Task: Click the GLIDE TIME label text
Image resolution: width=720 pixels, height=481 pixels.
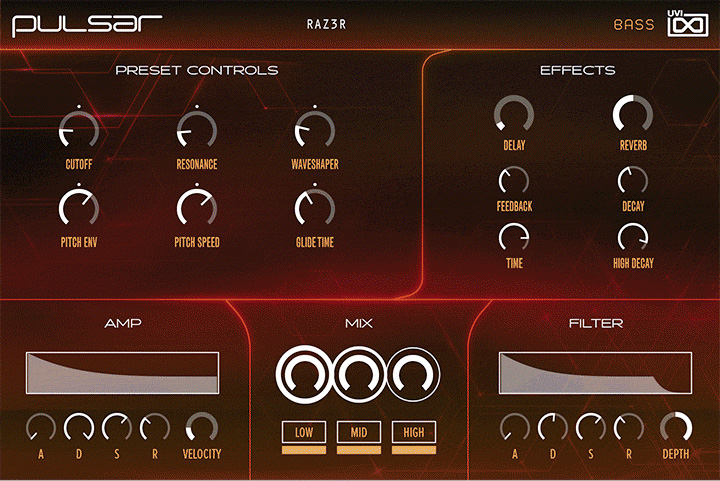Action: (315, 242)
